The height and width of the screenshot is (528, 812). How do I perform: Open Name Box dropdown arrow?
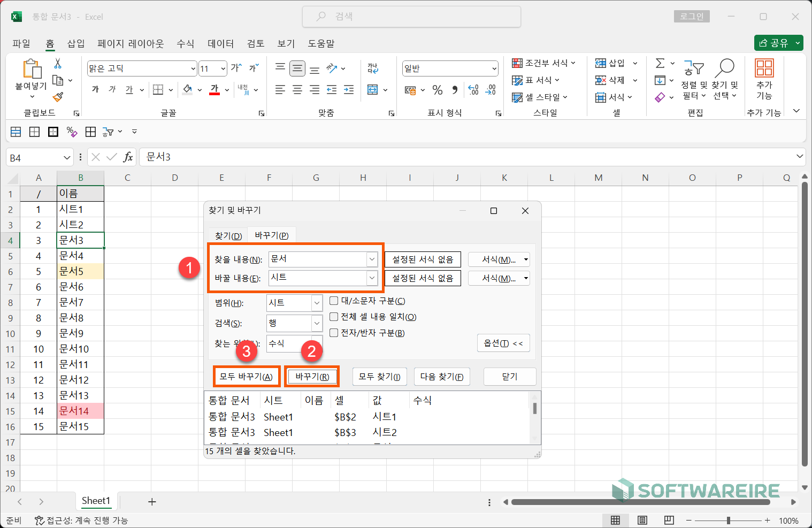click(x=67, y=157)
